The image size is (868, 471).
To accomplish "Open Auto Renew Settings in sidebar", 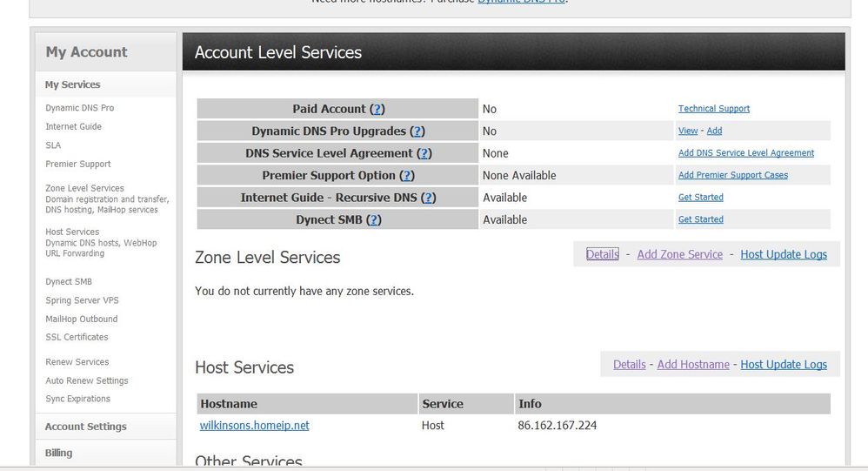I will (86, 380).
